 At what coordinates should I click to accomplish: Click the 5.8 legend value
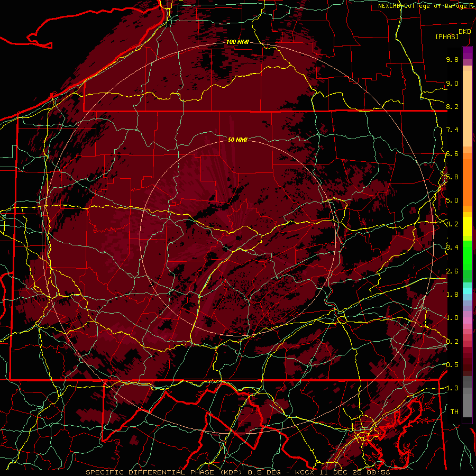452,177
